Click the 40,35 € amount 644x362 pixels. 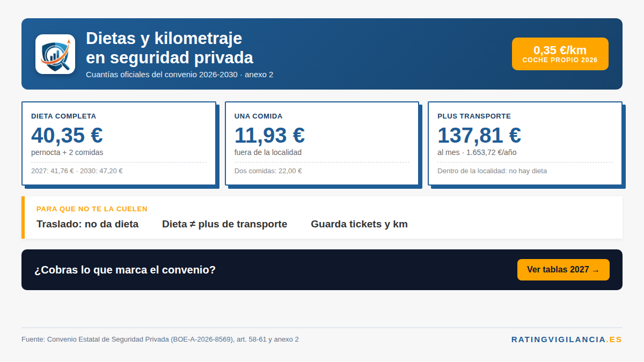(x=67, y=135)
